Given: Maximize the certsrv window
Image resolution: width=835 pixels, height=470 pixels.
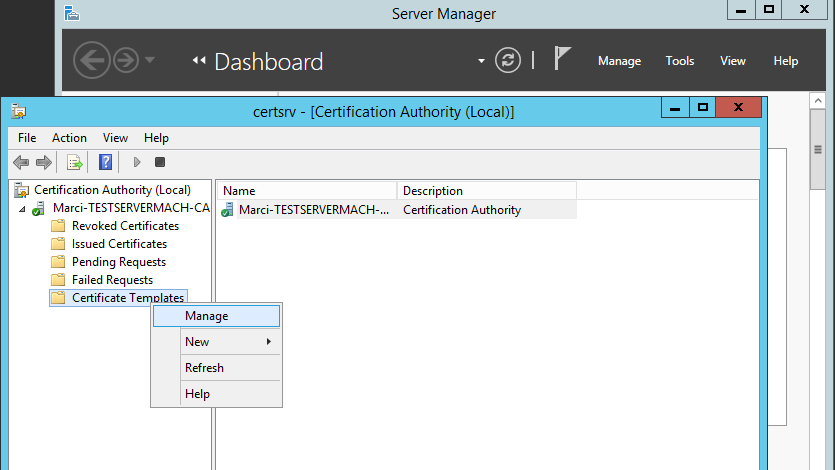Looking at the screenshot, I should [x=702, y=108].
